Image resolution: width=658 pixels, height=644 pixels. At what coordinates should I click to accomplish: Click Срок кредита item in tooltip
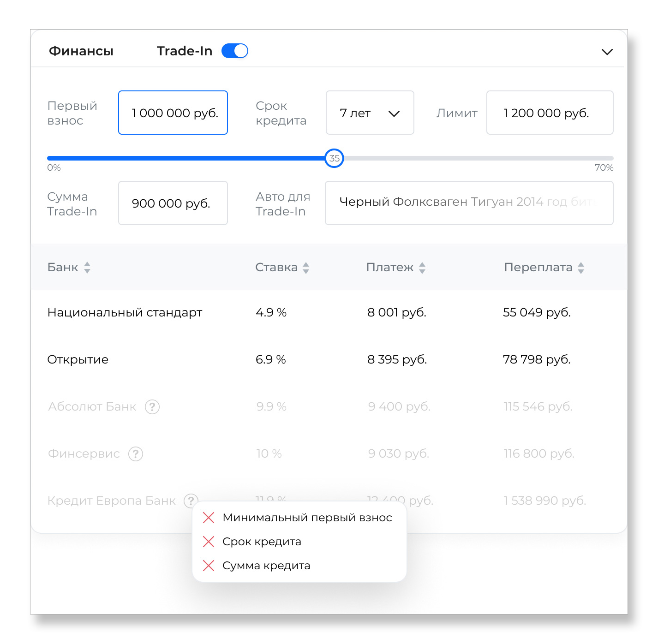(262, 542)
